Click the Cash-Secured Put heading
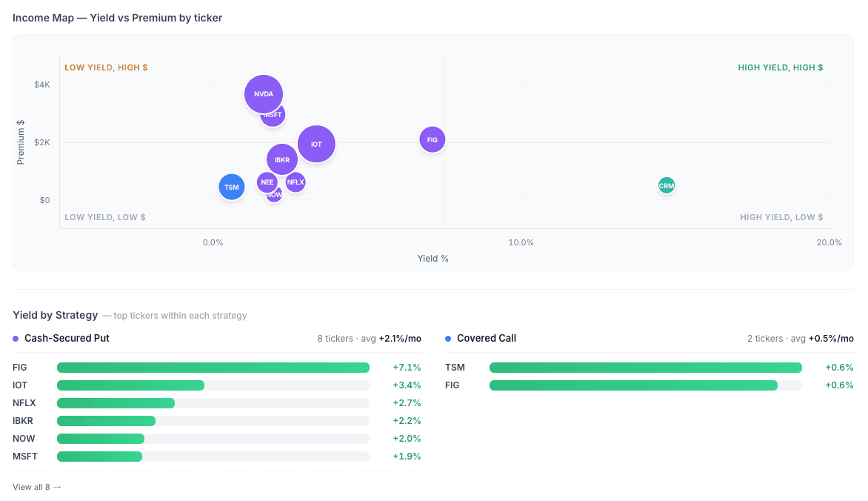868x501 pixels. (x=67, y=338)
